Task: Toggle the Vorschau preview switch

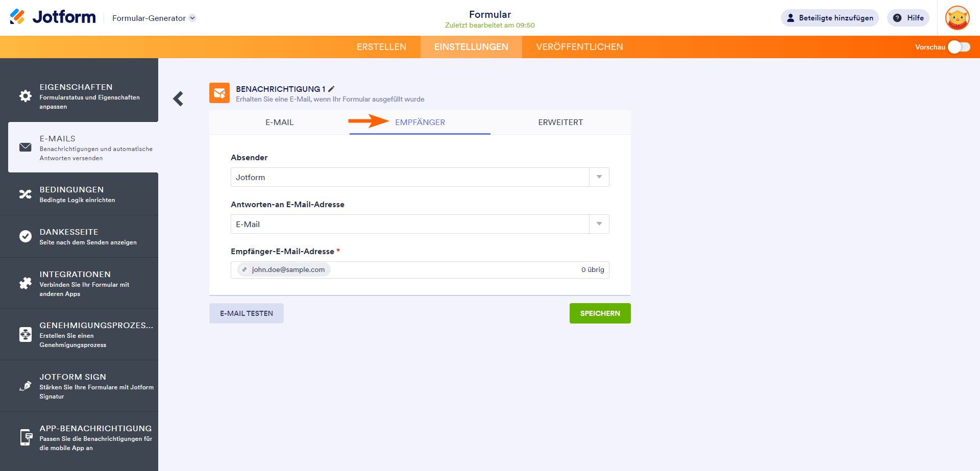Action: (x=959, y=47)
